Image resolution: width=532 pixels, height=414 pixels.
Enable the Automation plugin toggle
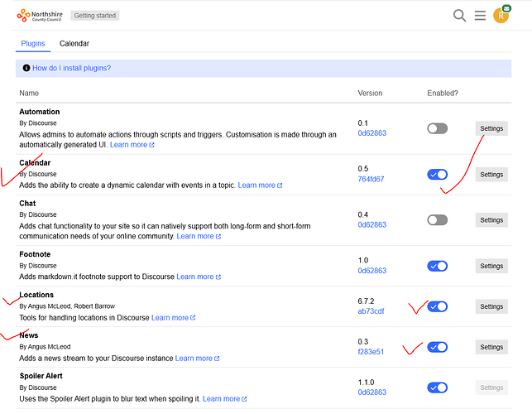[x=438, y=128]
